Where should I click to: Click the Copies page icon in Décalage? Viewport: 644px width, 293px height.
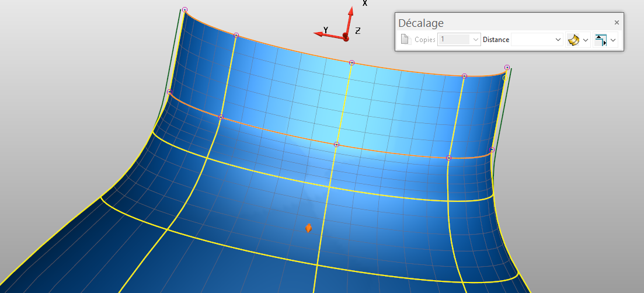point(406,40)
